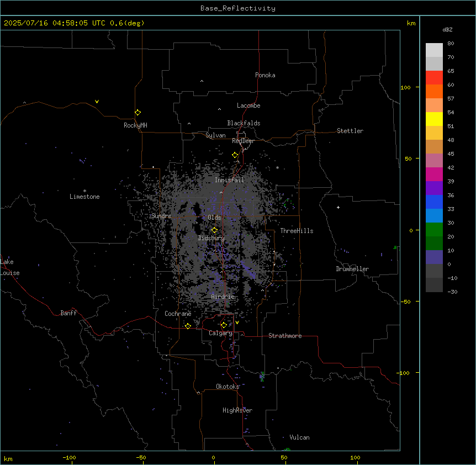Click the Stettler city label

[x=350, y=131]
